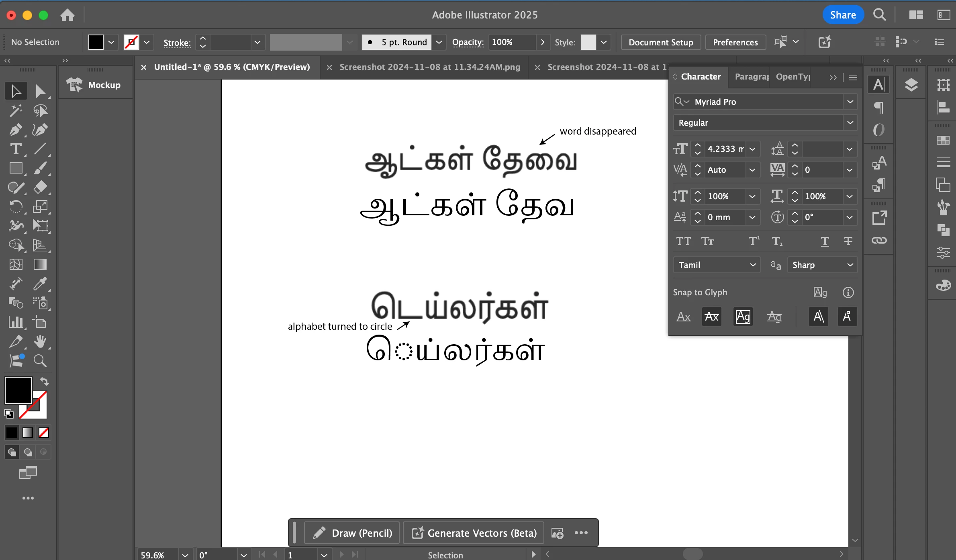Toggle the All Caps text style
This screenshot has height=560, width=956.
[x=683, y=241]
